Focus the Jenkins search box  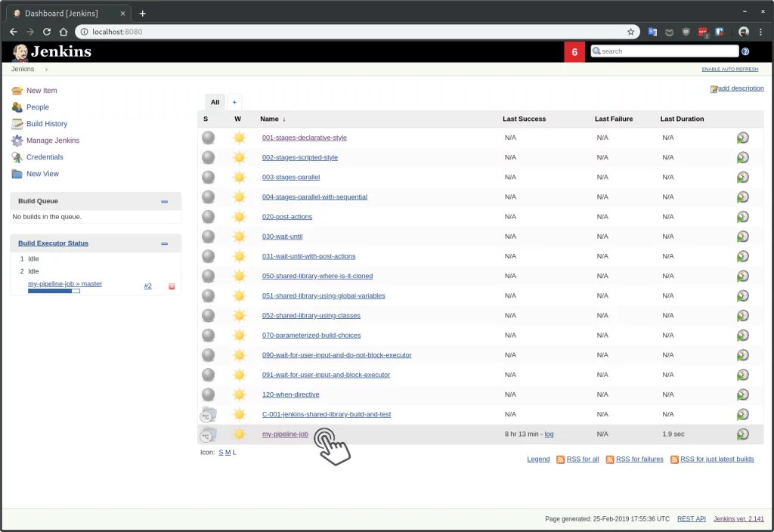[x=665, y=51]
